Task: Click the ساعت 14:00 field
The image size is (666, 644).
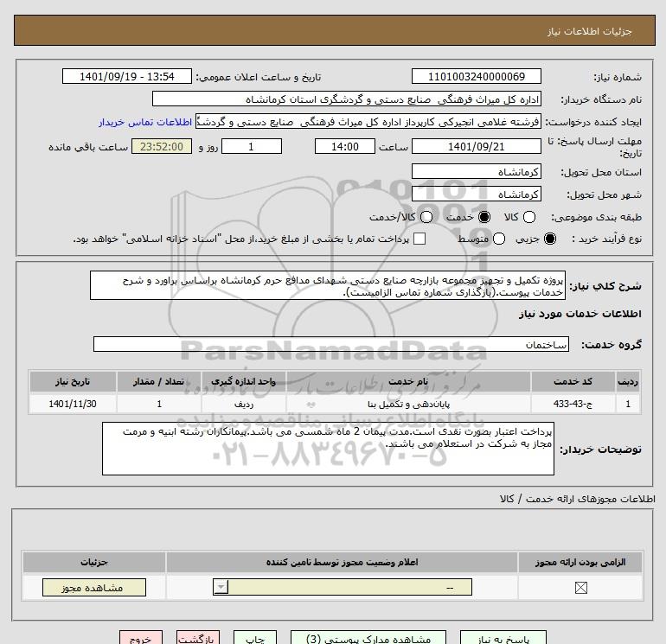Action: (x=345, y=146)
